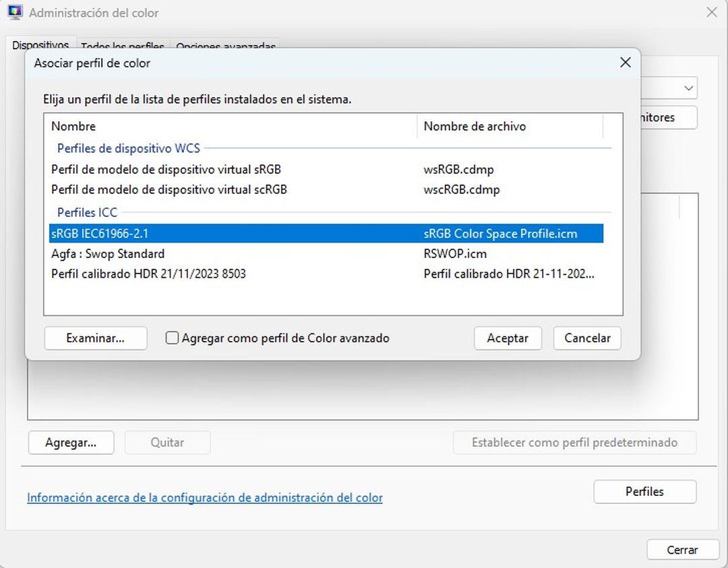This screenshot has width=728, height=568.
Task: Dismiss the dialog via Cancelar
Action: pyautogui.click(x=586, y=338)
